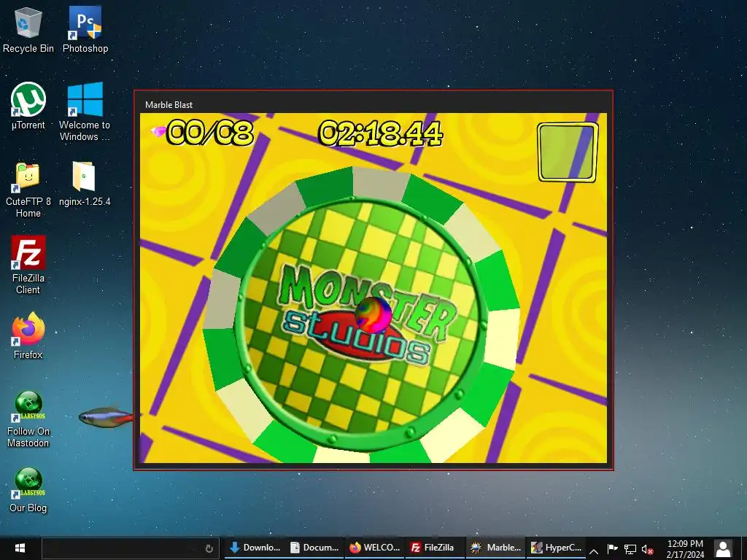Open the network tray icon
The height and width of the screenshot is (560, 747).
coord(630,549)
